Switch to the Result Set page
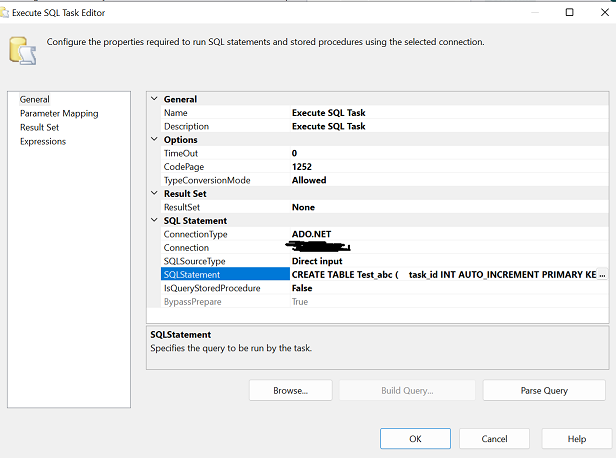The width and height of the screenshot is (616, 458). tap(40, 127)
